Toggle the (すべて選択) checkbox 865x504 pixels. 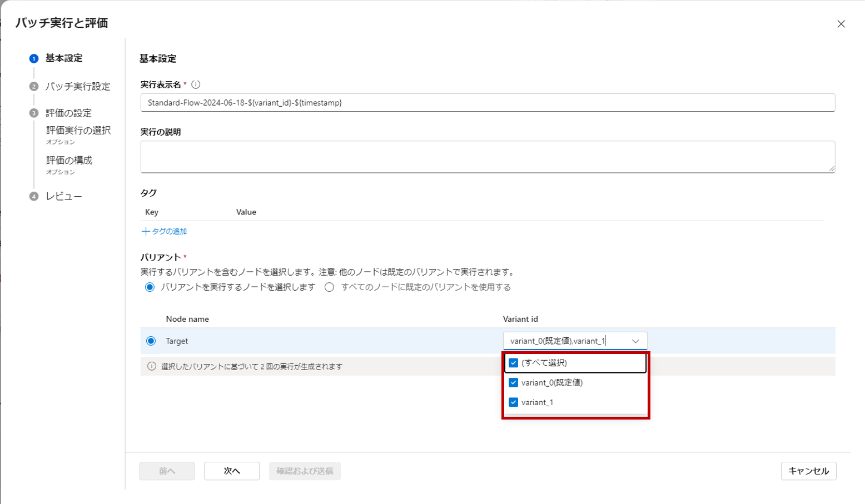514,363
